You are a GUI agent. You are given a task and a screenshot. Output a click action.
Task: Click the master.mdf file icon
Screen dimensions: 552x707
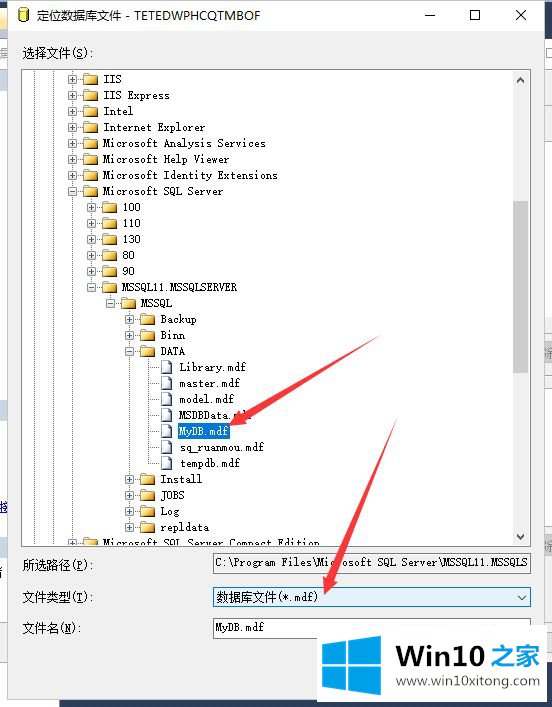click(x=167, y=383)
